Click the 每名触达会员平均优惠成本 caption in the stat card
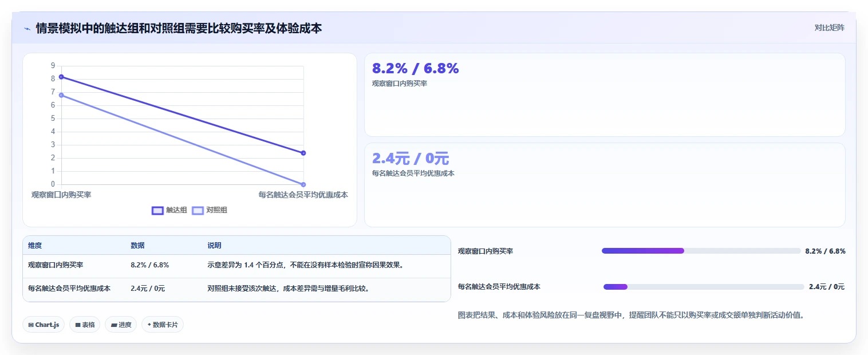The height and width of the screenshot is (355, 868). tap(413, 173)
